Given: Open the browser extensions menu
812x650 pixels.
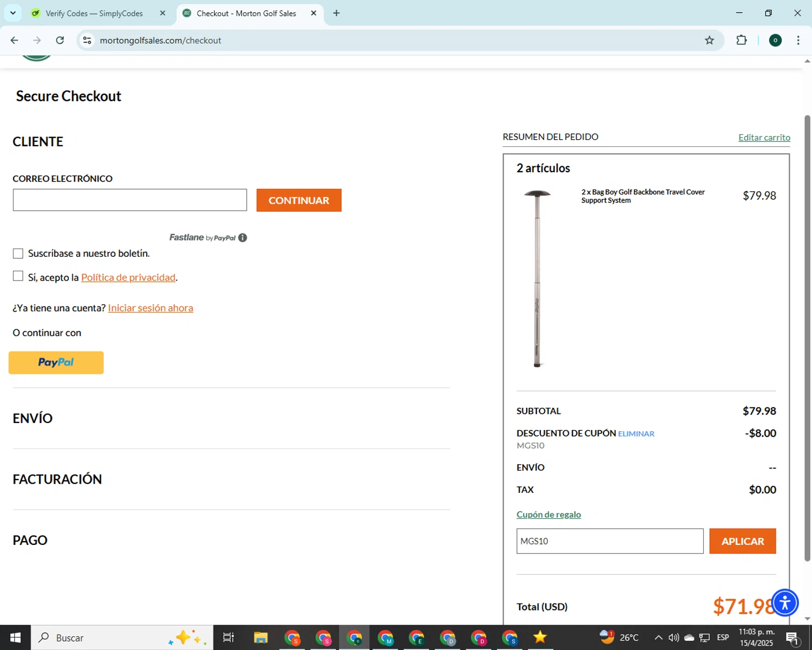Looking at the screenshot, I should (742, 40).
